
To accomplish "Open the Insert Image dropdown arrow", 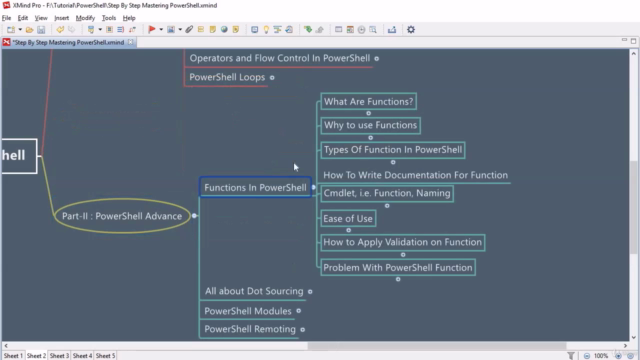I will coord(180,29).
